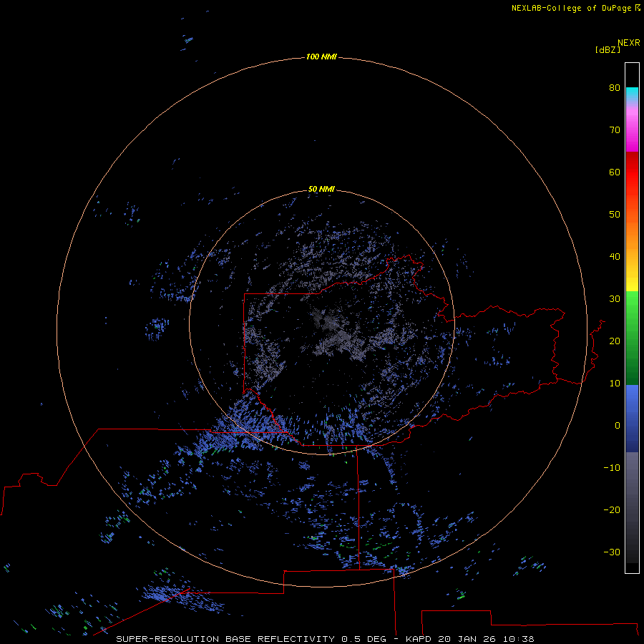644x644 pixels.
Task: Click the -30 value on the dBZ scale
Action: tap(612, 552)
